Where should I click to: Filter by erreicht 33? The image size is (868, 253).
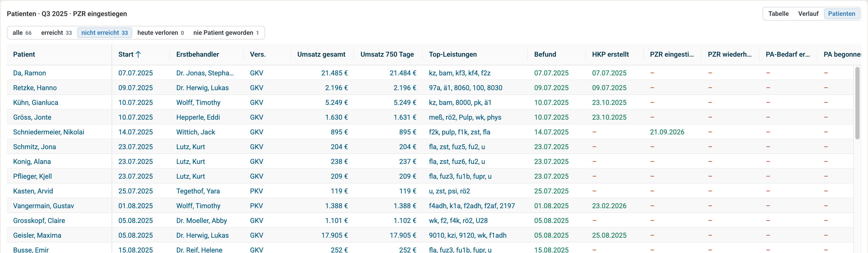click(x=56, y=33)
